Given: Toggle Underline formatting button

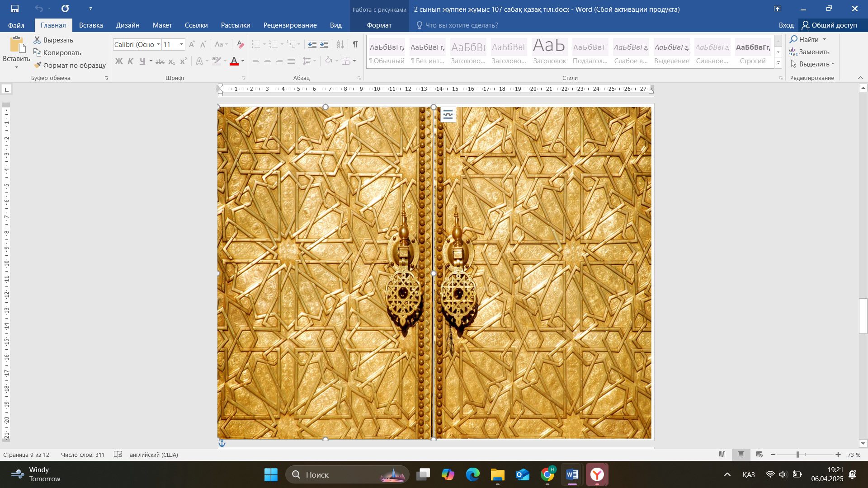Looking at the screenshot, I should pos(142,61).
